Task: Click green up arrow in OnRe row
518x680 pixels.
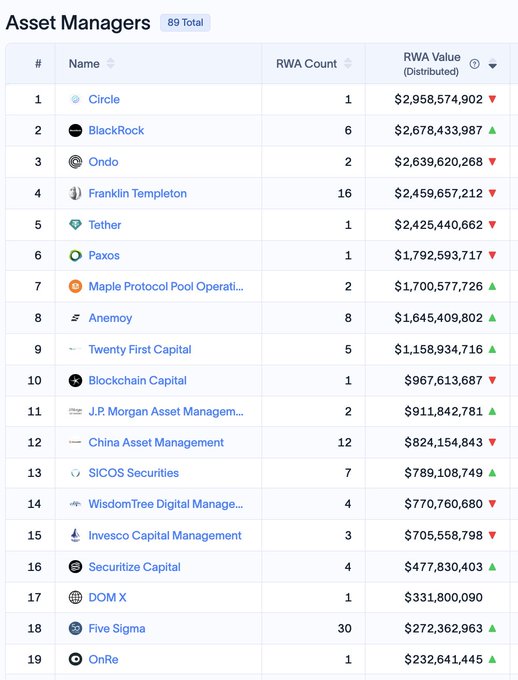Action: pyautogui.click(x=492, y=659)
